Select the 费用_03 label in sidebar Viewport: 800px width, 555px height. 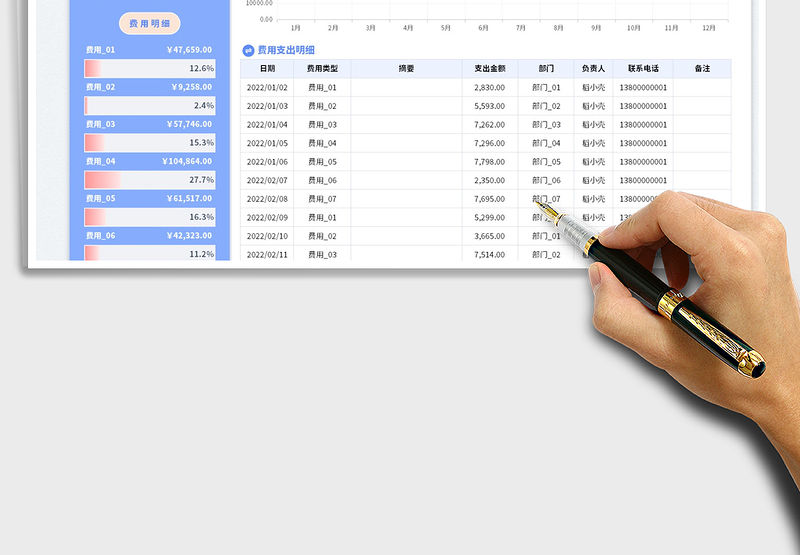(x=101, y=124)
